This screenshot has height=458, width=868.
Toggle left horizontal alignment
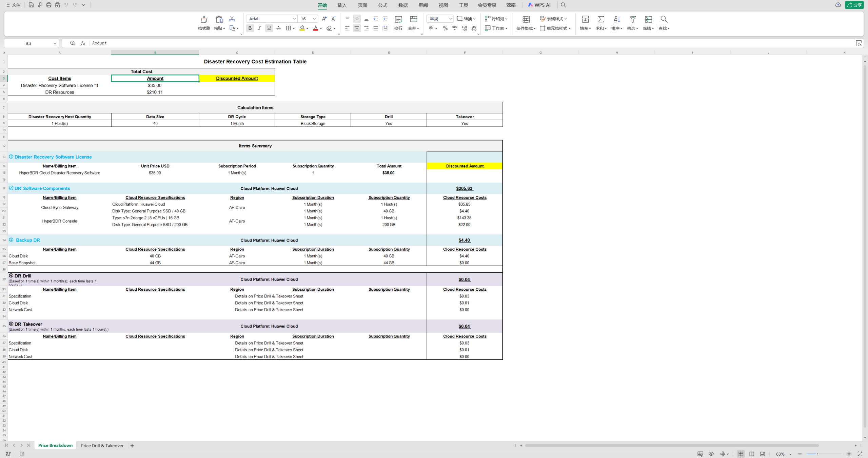click(x=347, y=28)
